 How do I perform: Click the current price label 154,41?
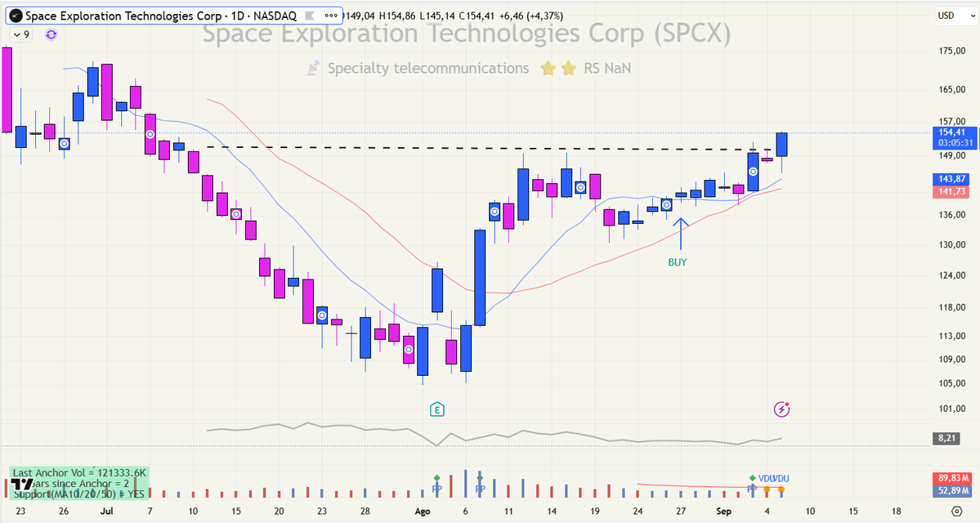click(952, 132)
